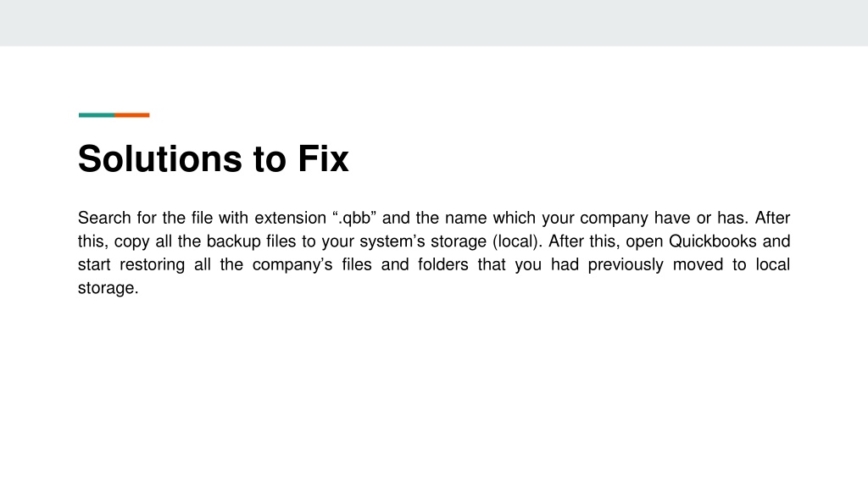Image resolution: width=868 pixels, height=488 pixels.
Task: Click the word "backup" in second line
Action: 234,241
